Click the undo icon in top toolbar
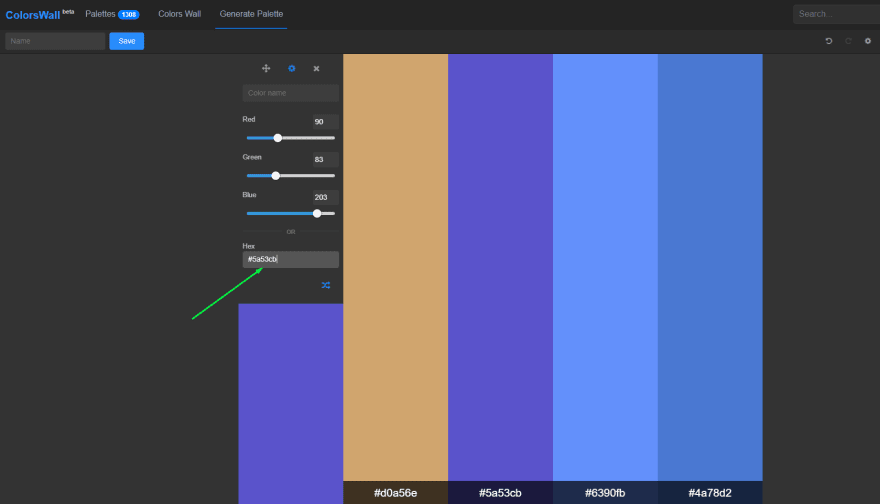Image resolution: width=880 pixels, height=504 pixels. tap(828, 41)
